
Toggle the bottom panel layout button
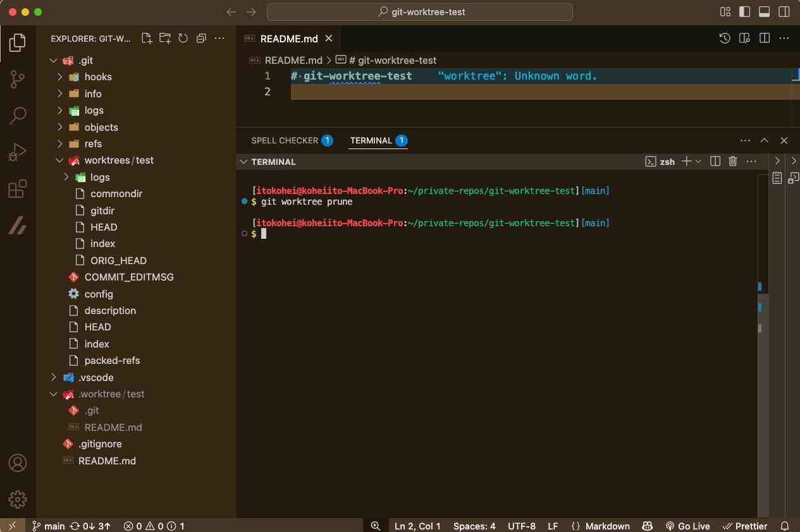click(764, 12)
